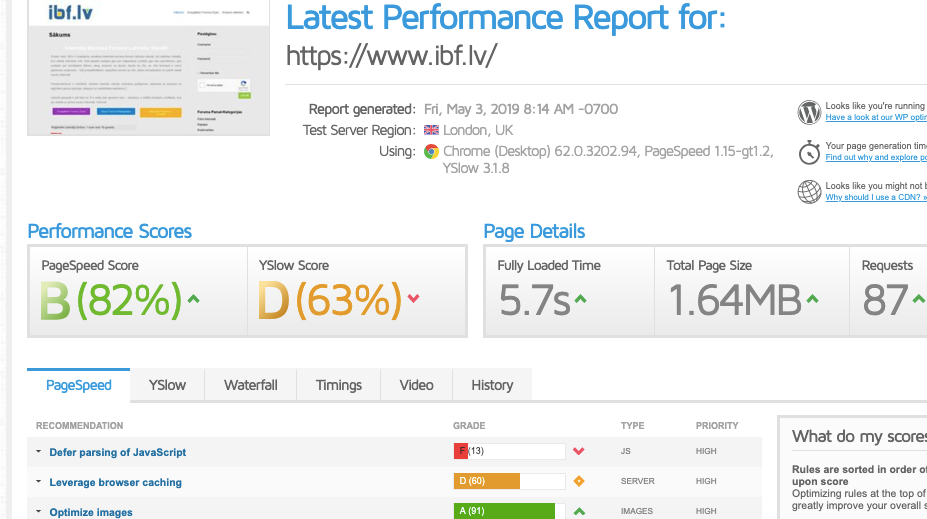Click orange diamond beside Leverage browser caching grade
Viewport: 927px width, 519px height.
(x=578, y=482)
